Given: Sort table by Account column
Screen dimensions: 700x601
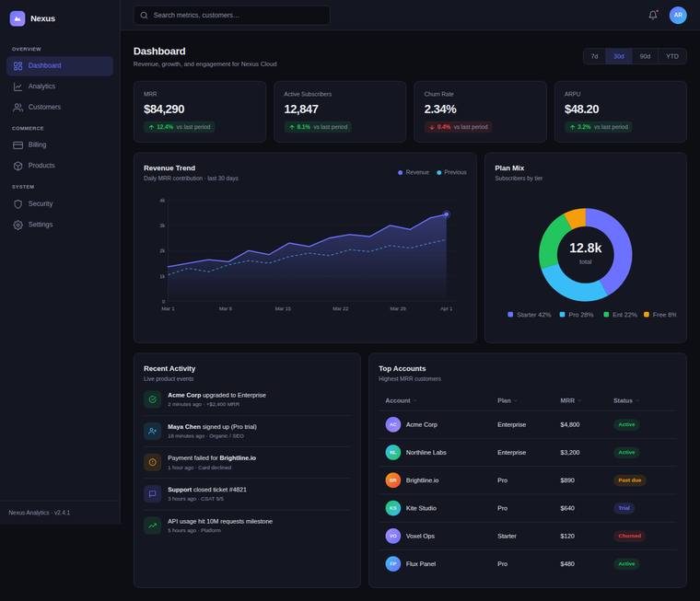Looking at the screenshot, I should pyautogui.click(x=401, y=400).
